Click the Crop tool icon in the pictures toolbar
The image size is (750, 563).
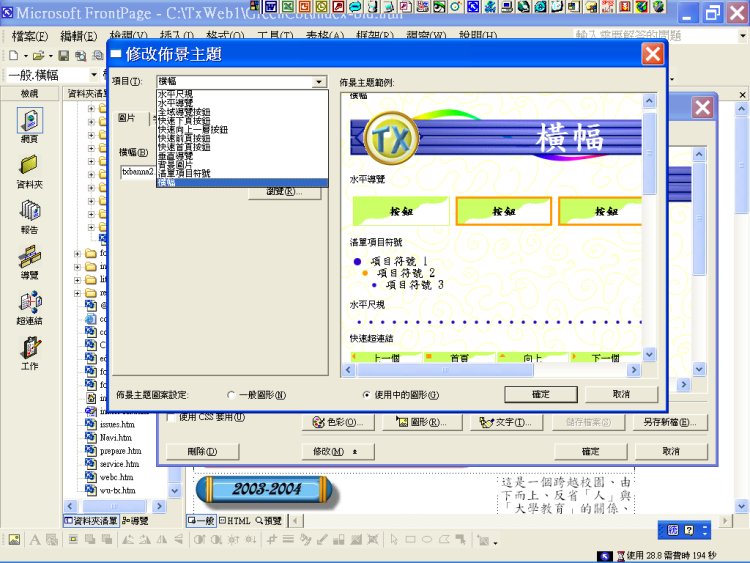(x=272, y=540)
